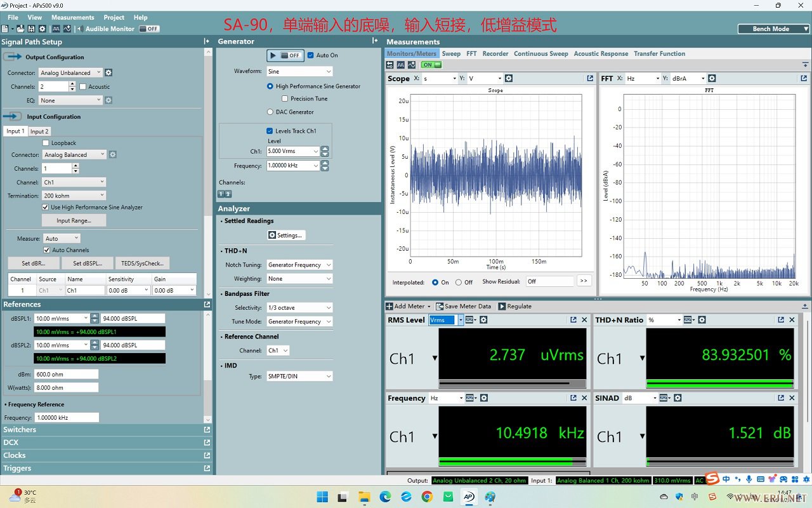
Task: Open Chrome from the Windows taskbar
Action: [x=427, y=497]
